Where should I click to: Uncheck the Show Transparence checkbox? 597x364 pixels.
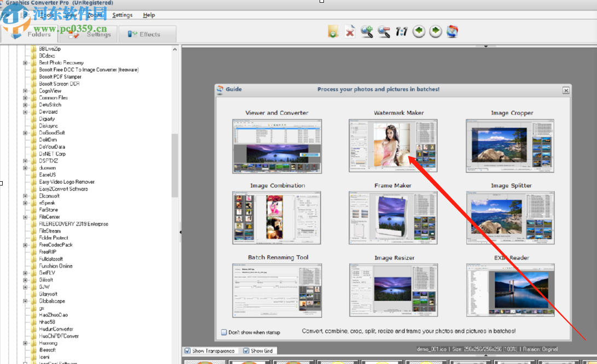188,351
